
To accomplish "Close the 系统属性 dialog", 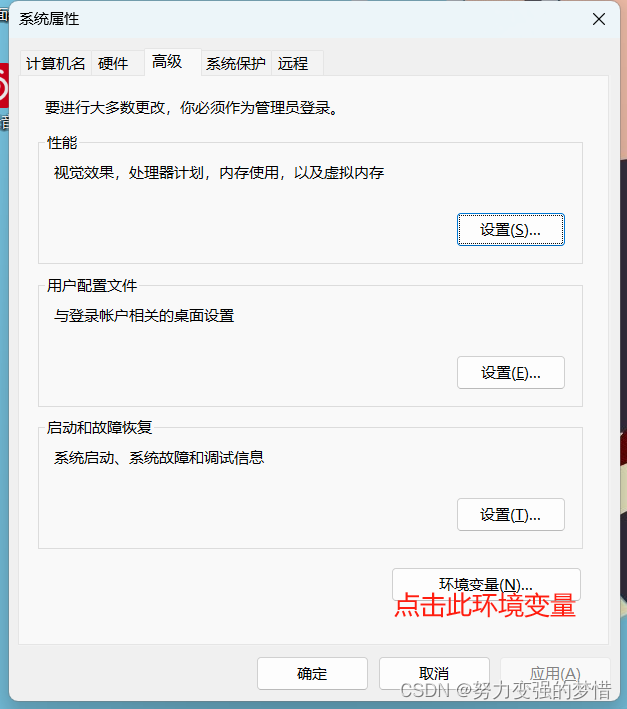I will click(x=599, y=19).
